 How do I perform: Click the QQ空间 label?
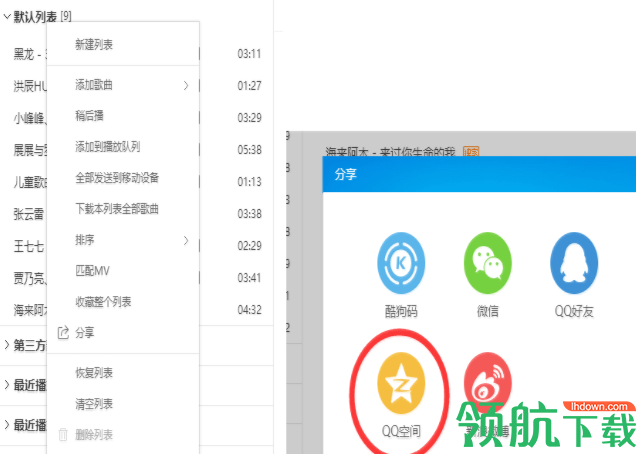401,431
